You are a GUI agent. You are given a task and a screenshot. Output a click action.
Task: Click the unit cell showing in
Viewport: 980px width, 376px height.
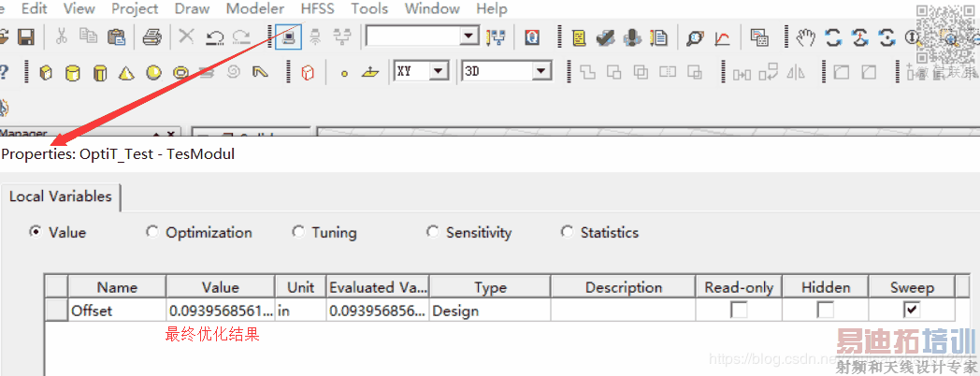coord(300,310)
